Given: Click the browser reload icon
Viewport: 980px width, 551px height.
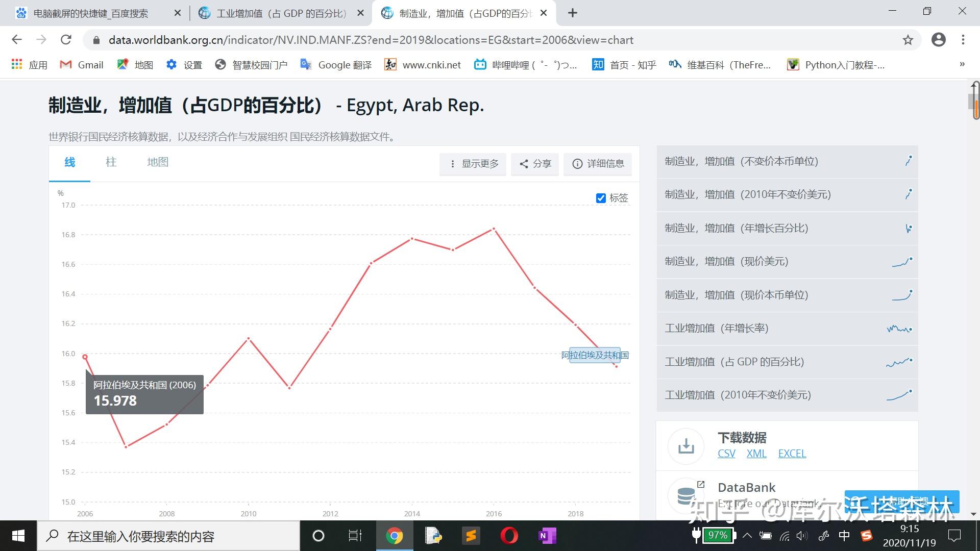Looking at the screenshot, I should pyautogui.click(x=66, y=40).
